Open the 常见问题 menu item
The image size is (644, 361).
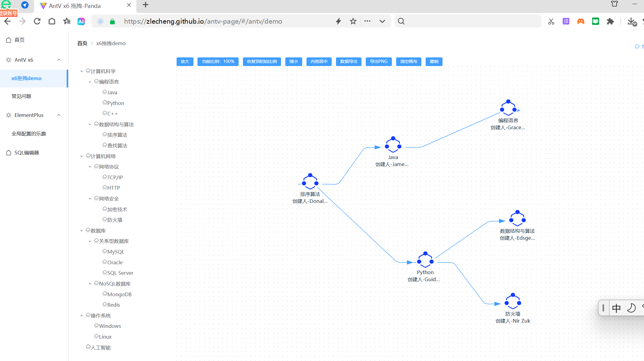click(x=21, y=96)
